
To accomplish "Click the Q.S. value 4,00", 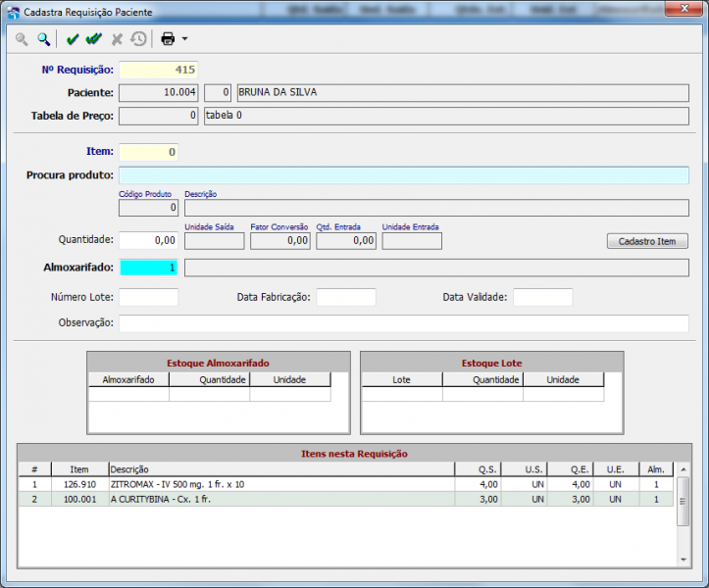I will (478, 484).
